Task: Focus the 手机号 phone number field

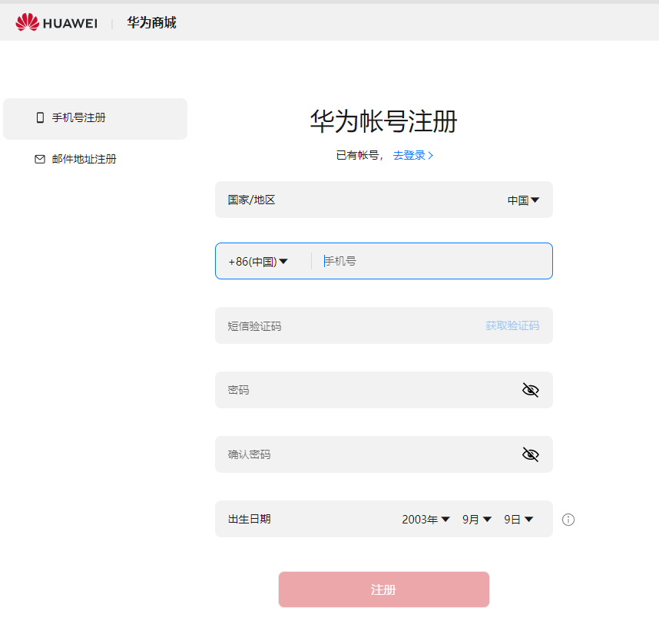Action: [431, 261]
